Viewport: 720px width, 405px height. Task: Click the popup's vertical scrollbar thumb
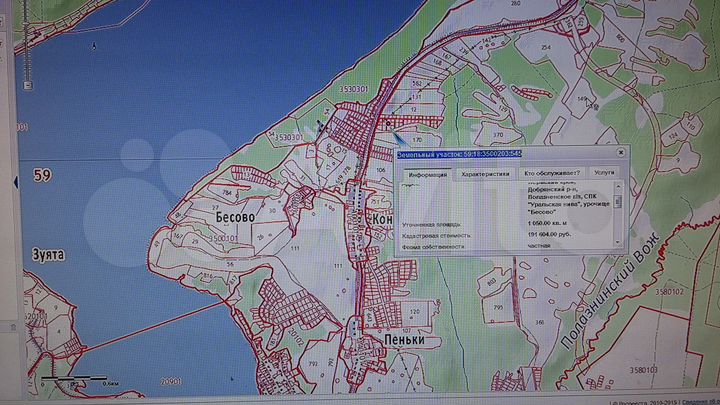[x=617, y=201]
